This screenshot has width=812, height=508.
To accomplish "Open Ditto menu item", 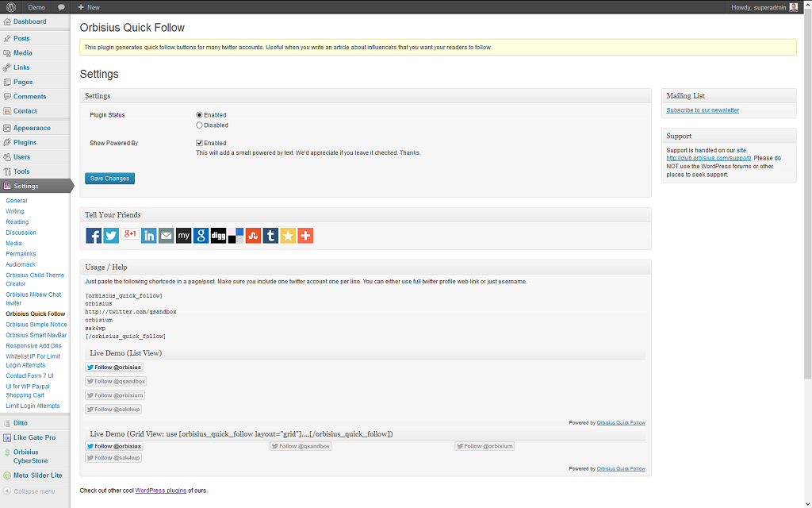I will click(20, 423).
